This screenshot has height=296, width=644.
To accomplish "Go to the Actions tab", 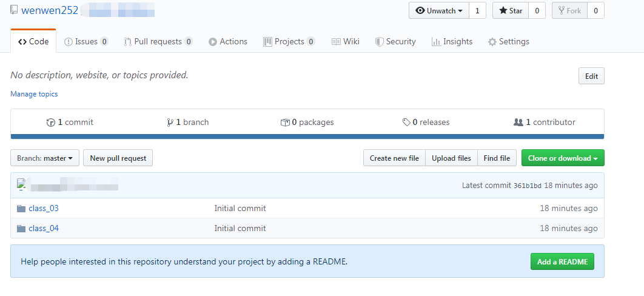I will click(228, 41).
